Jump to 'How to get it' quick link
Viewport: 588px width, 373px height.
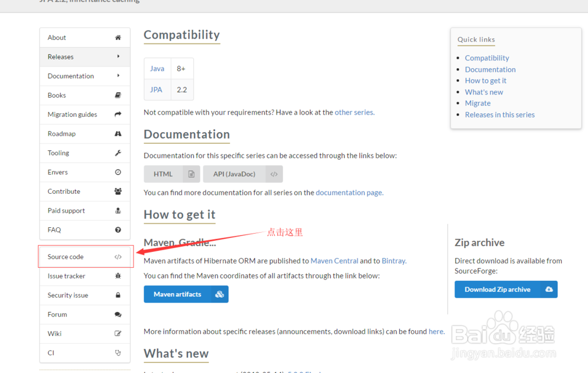(x=486, y=80)
